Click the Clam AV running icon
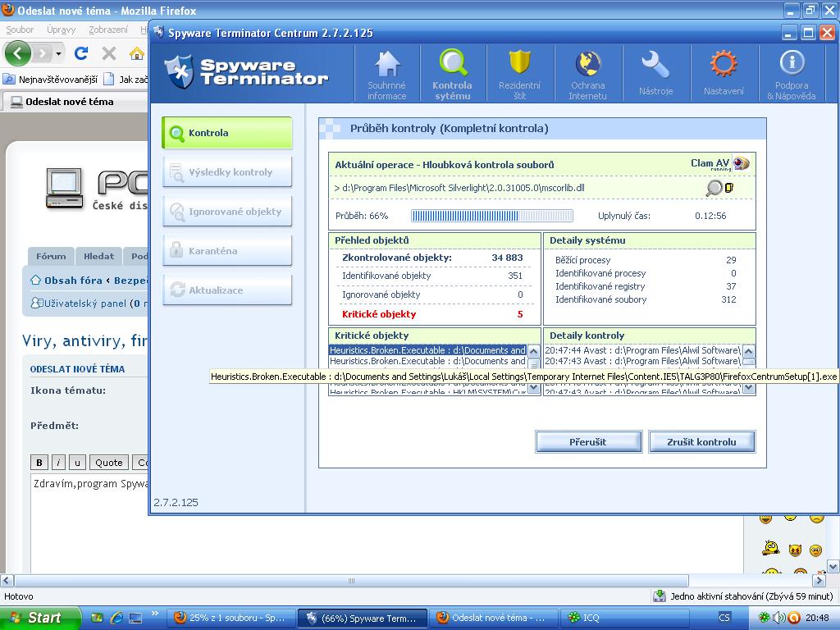Screen dimensions: 840x630 click(742, 163)
